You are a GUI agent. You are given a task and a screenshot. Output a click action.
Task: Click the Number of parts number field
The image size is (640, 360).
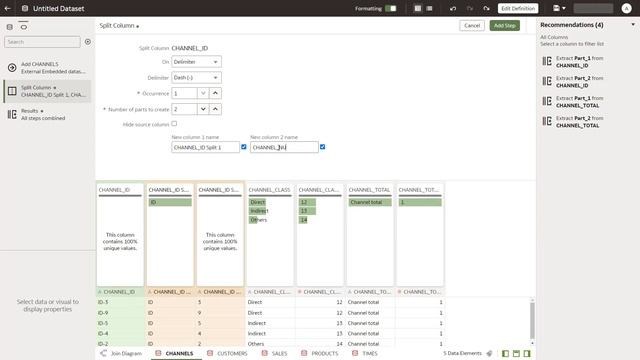pos(184,109)
